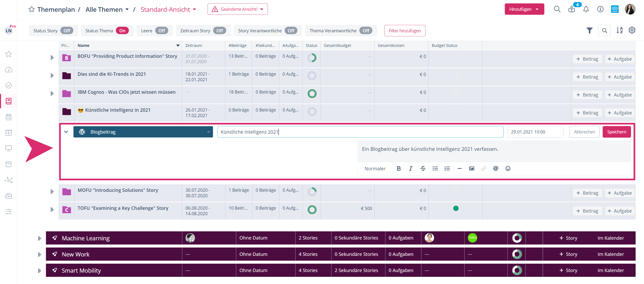Click the Bold formatting icon
This screenshot has height=284, width=644.
[x=399, y=169]
